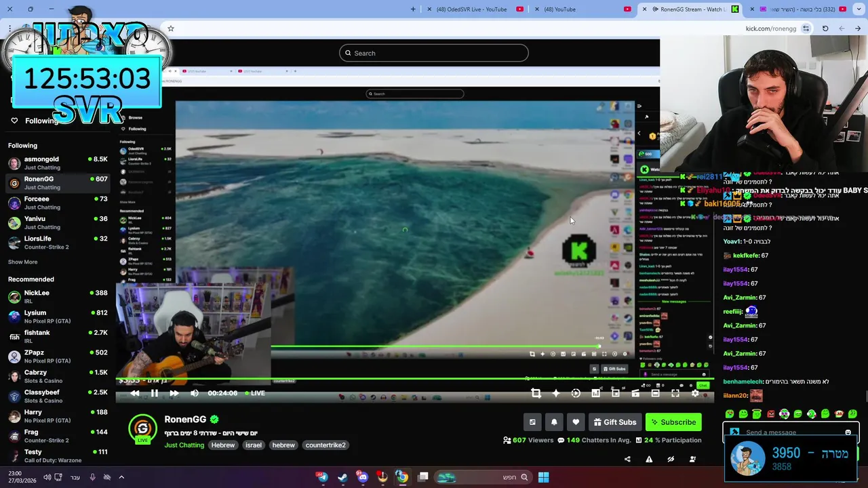Open NickLee recommended channel

click(58, 297)
